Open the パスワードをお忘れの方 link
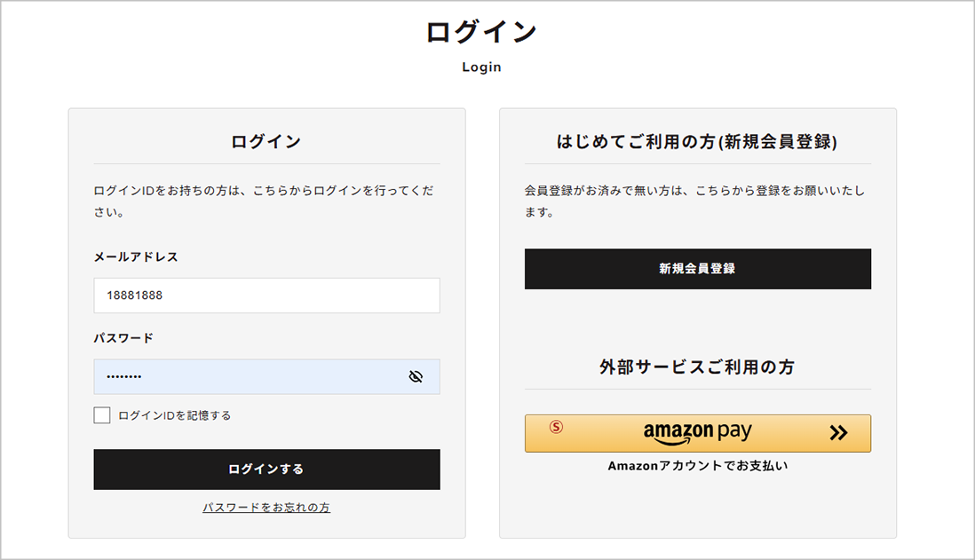975x560 pixels. coord(266,508)
